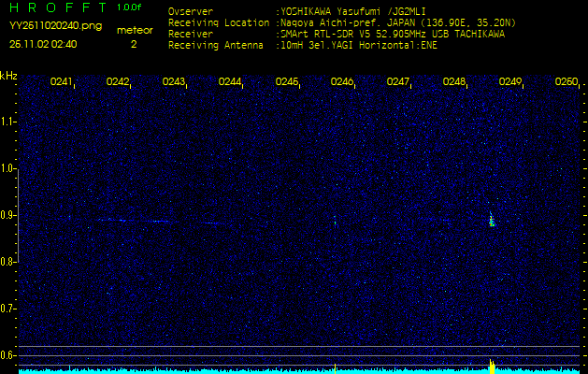Click the 1.0 frequency axis label
This screenshot has width=588, height=374.
pyautogui.click(x=8, y=168)
